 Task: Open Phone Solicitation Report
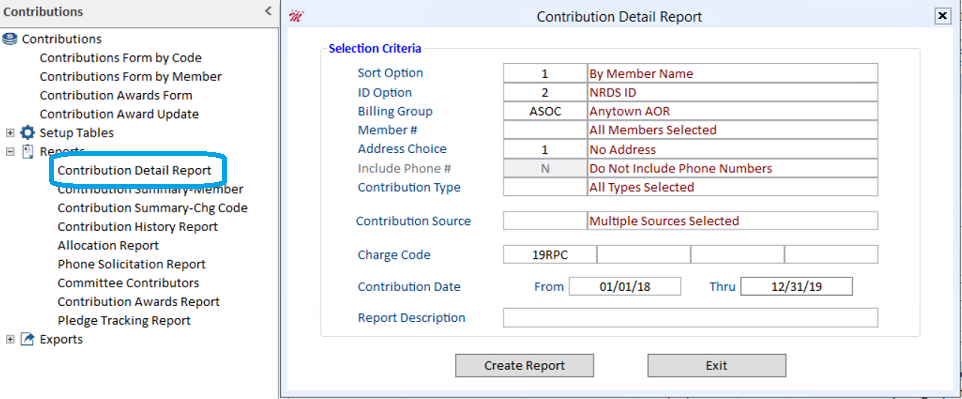pos(131,265)
